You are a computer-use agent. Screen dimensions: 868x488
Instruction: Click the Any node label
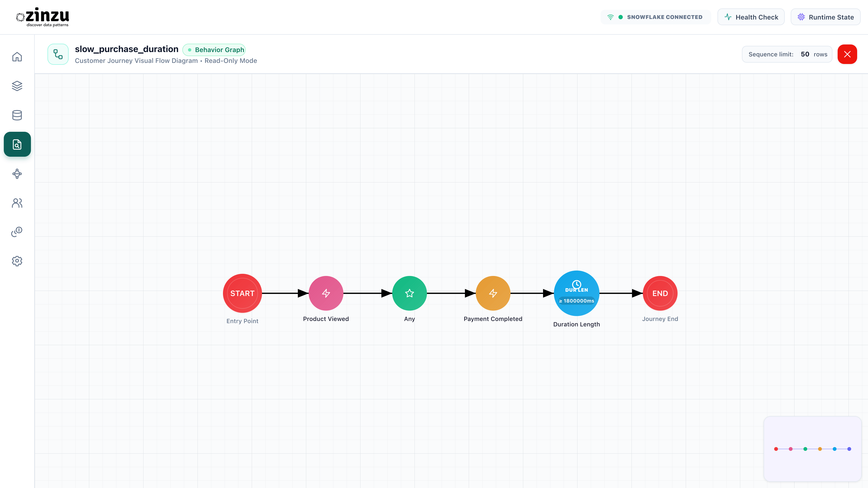click(409, 319)
